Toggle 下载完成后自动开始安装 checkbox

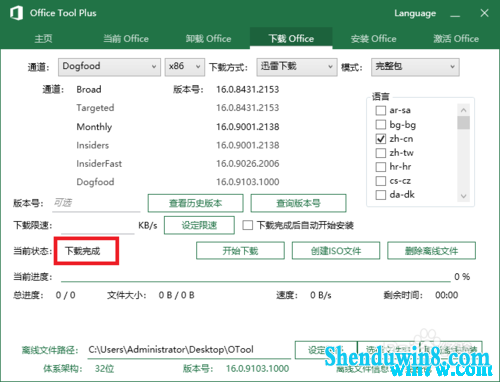point(247,225)
